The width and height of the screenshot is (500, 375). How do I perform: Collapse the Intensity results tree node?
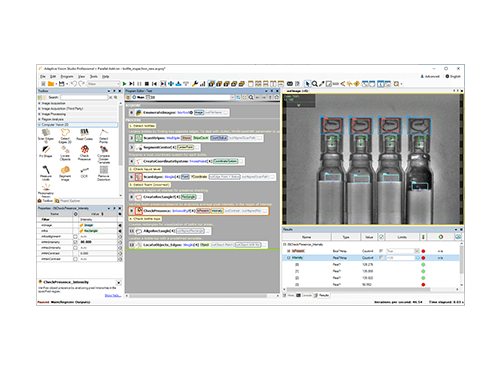point(289,258)
